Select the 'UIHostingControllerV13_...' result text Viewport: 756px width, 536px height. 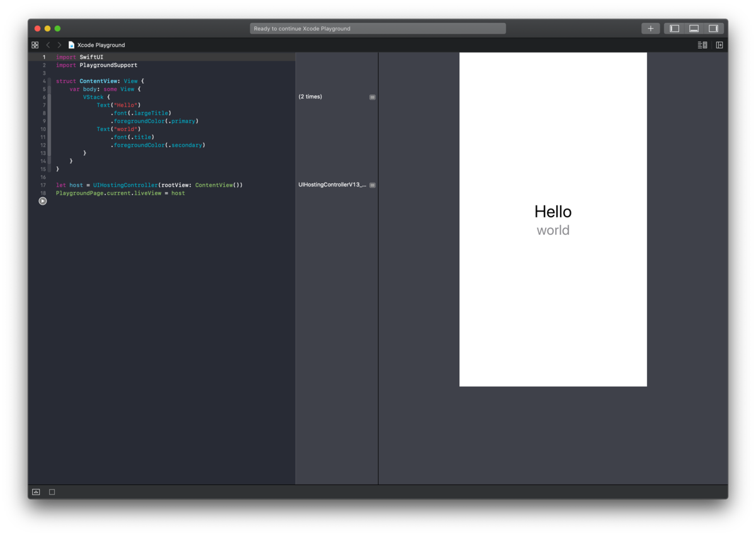[332, 185]
